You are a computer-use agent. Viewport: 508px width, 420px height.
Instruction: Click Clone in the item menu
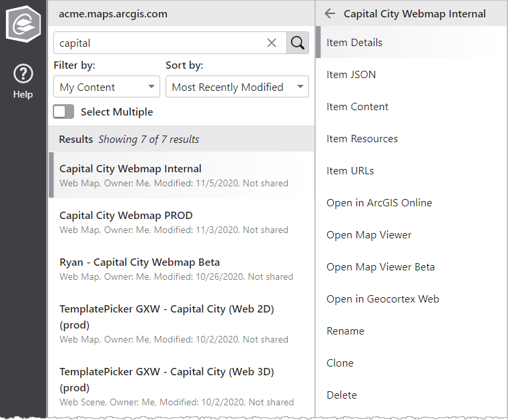pos(411,363)
